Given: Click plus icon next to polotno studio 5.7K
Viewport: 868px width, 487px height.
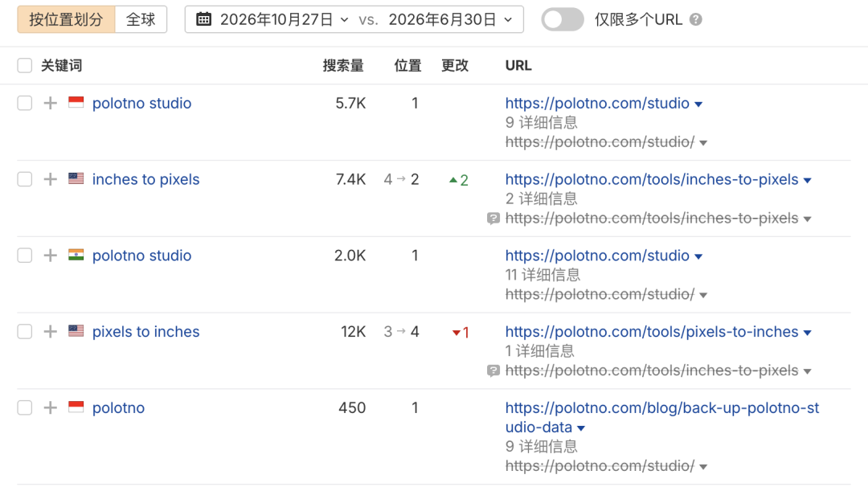Looking at the screenshot, I should pyautogui.click(x=51, y=104).
